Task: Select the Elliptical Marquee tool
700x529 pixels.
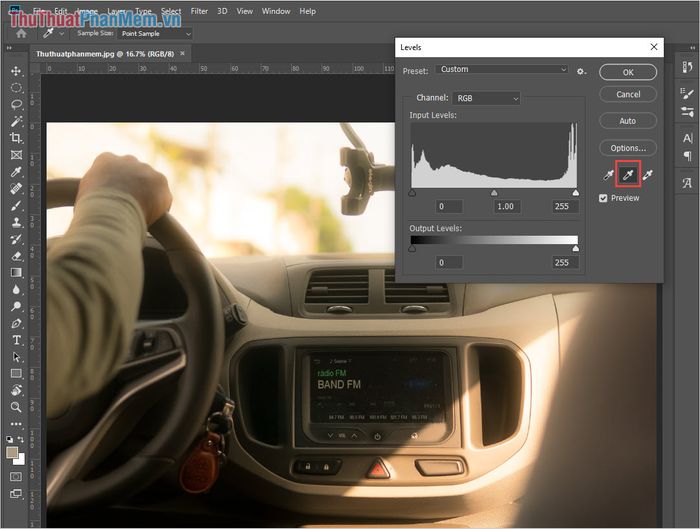Action: pos(16,88)
